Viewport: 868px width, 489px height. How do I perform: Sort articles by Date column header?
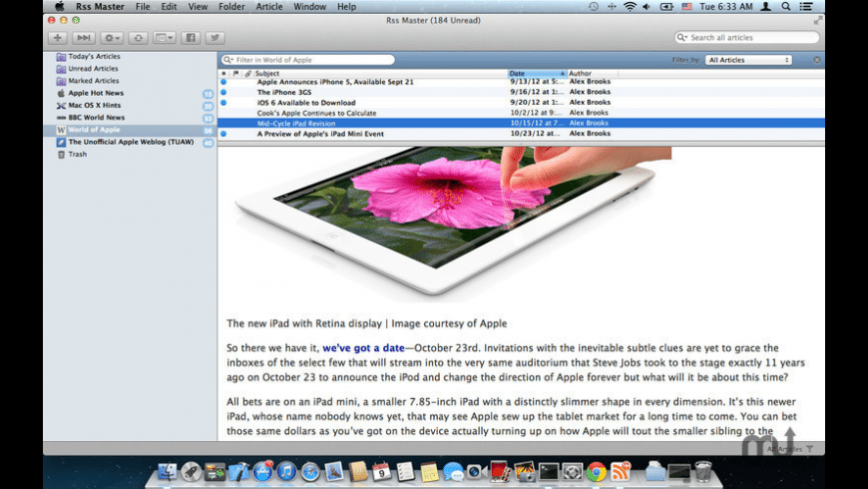click(536, 74)
